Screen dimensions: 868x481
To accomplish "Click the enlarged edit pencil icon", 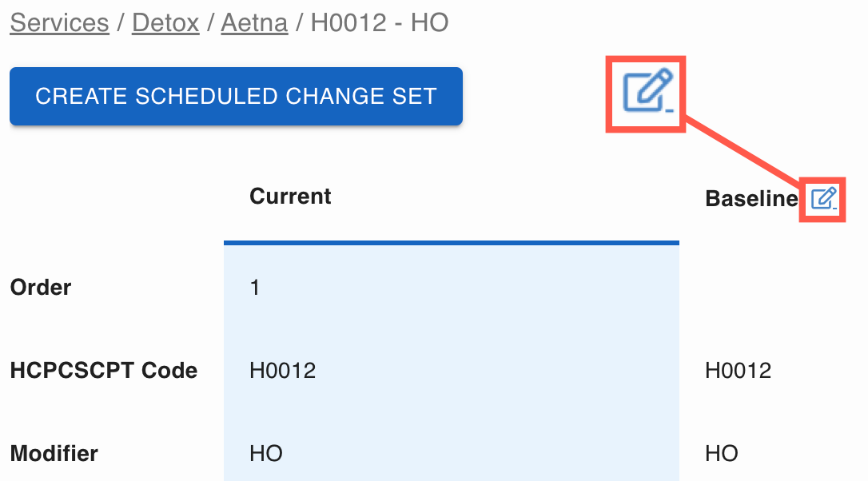I will [647, 91].
